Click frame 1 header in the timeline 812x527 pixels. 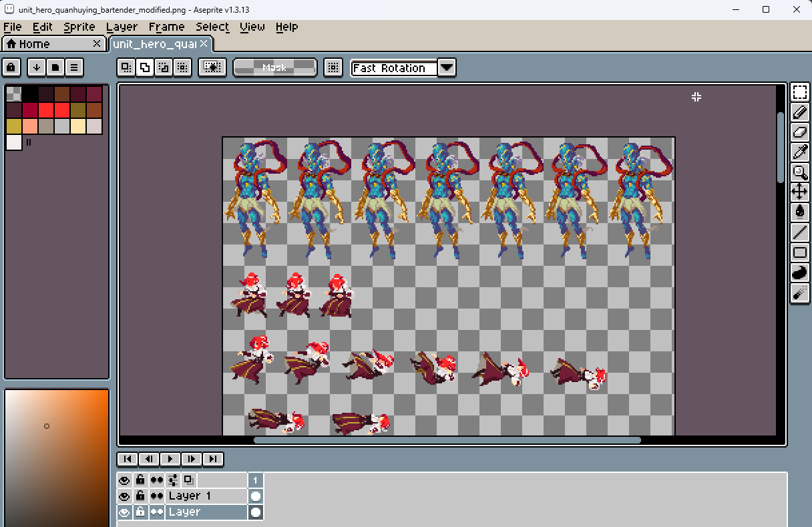coord(255,480)
